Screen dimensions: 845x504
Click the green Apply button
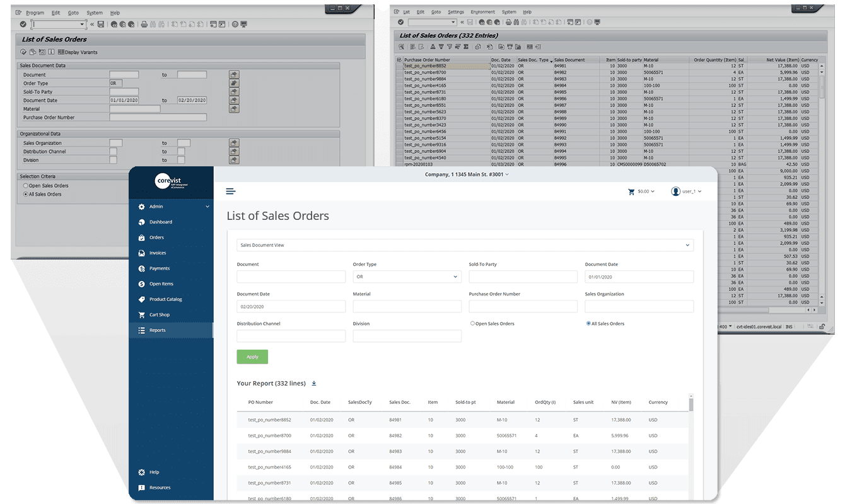click(252, 357)
